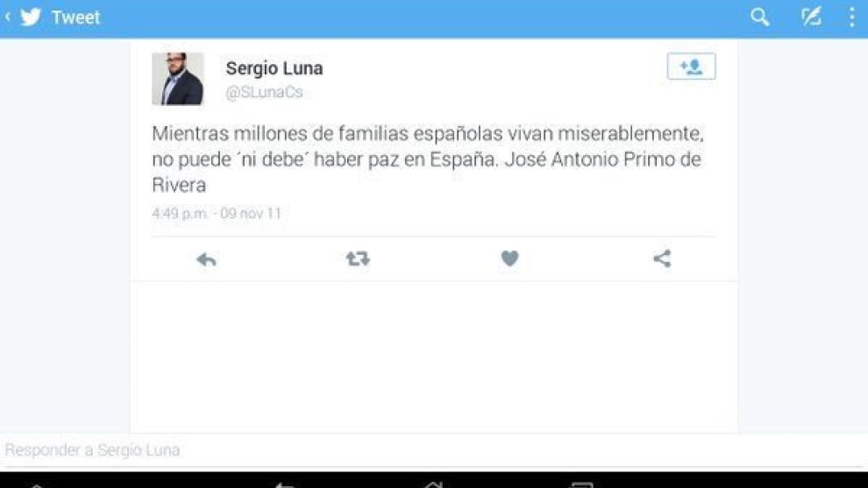Click the 'Tweet' header title
This screenshot has height=488, width=868.
(75, 18)
